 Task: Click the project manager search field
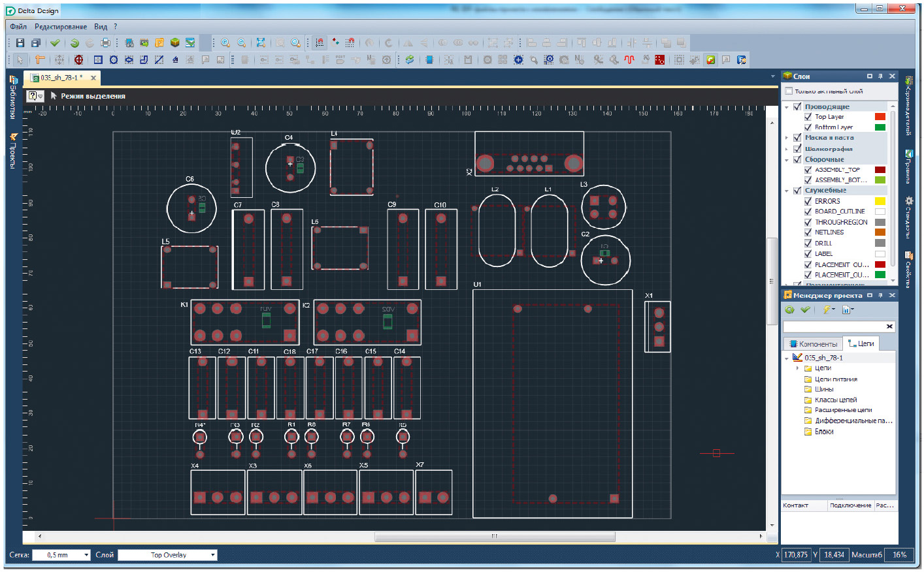point(834,326)
